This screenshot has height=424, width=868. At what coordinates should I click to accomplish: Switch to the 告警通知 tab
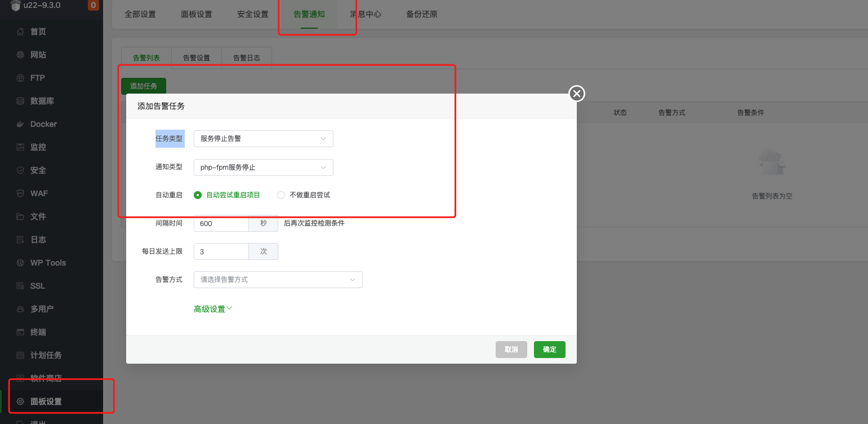(309, 14)
